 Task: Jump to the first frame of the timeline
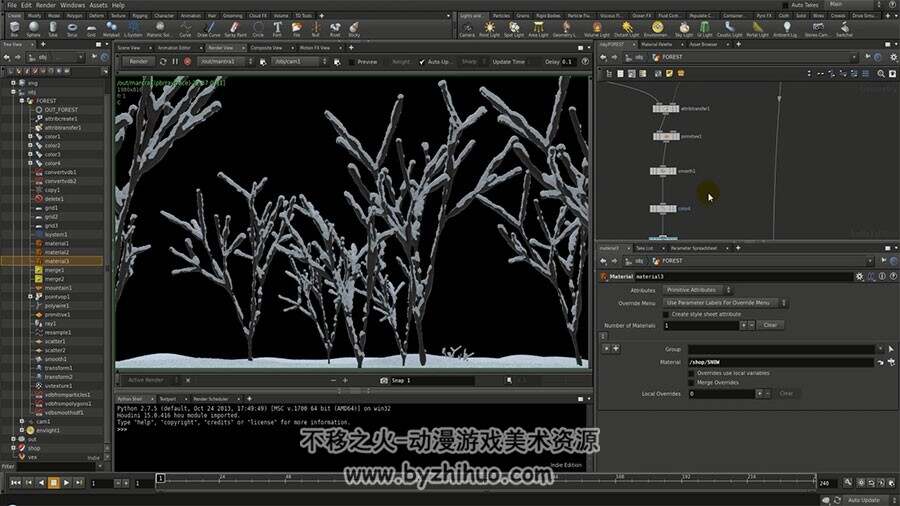(15, 483)
